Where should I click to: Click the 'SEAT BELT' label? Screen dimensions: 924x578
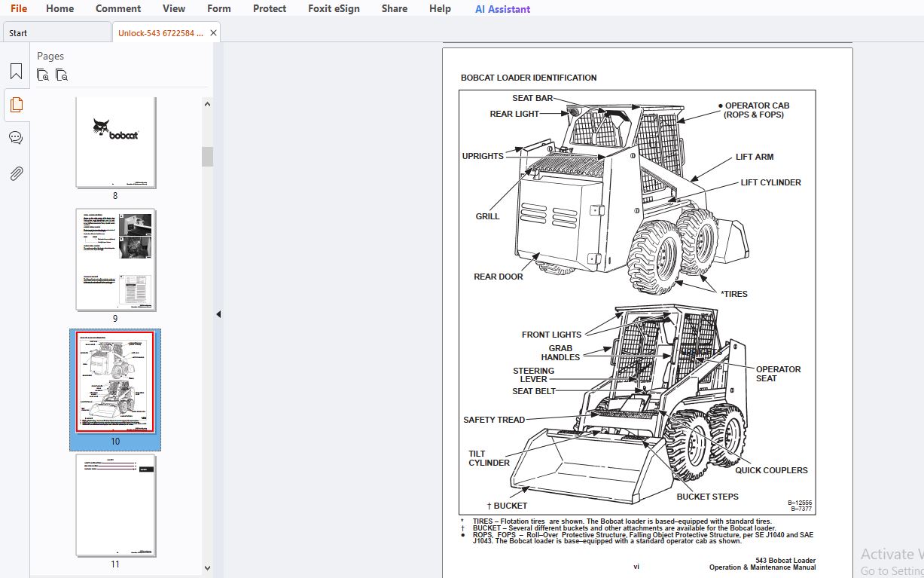tap(534, 391)
